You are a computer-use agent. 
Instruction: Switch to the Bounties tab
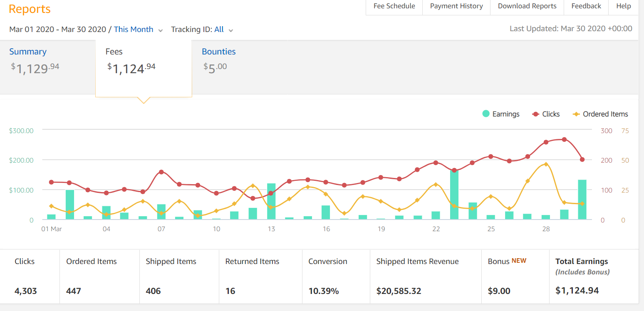click(218, 52)
